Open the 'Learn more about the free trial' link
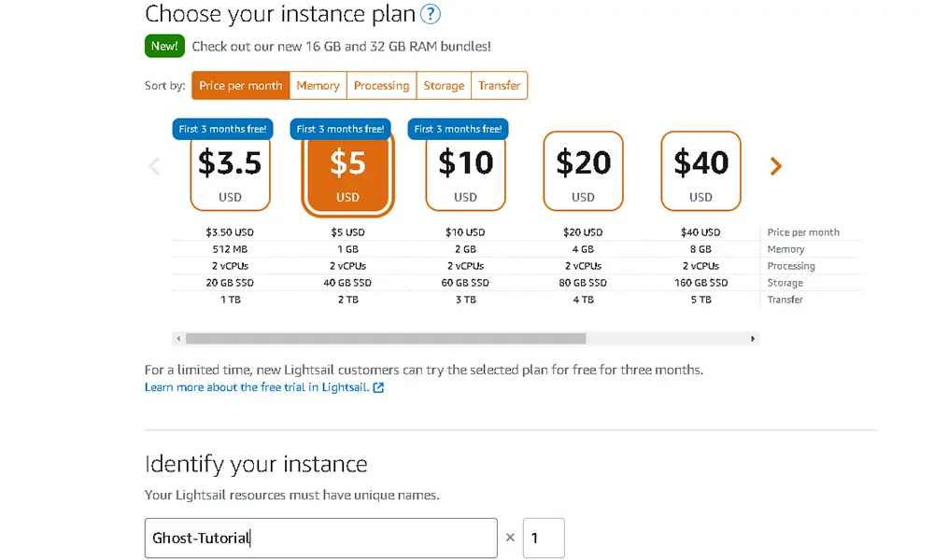Viewport: 934px width, 560px height. click(x=257, y=387)
